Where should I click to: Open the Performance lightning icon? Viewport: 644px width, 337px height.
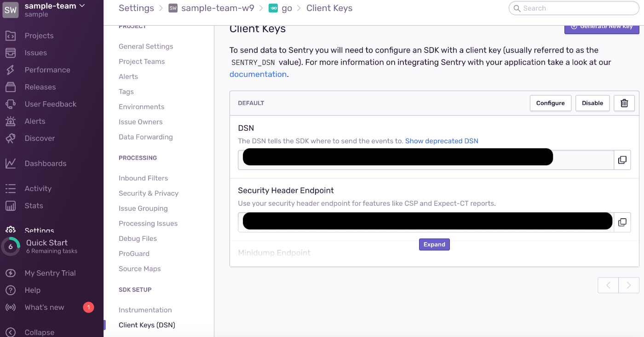(11, 70)
